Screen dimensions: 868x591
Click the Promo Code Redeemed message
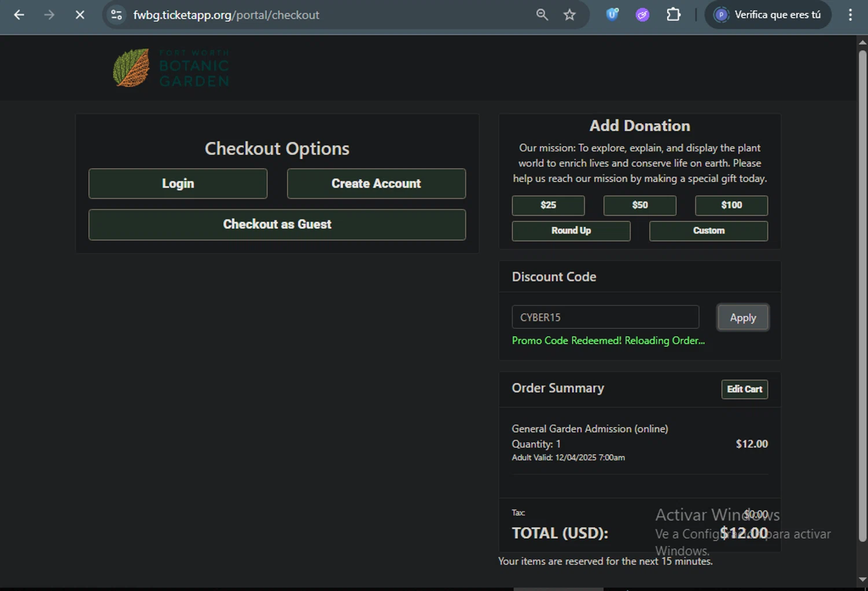click(x=608, y=340)
